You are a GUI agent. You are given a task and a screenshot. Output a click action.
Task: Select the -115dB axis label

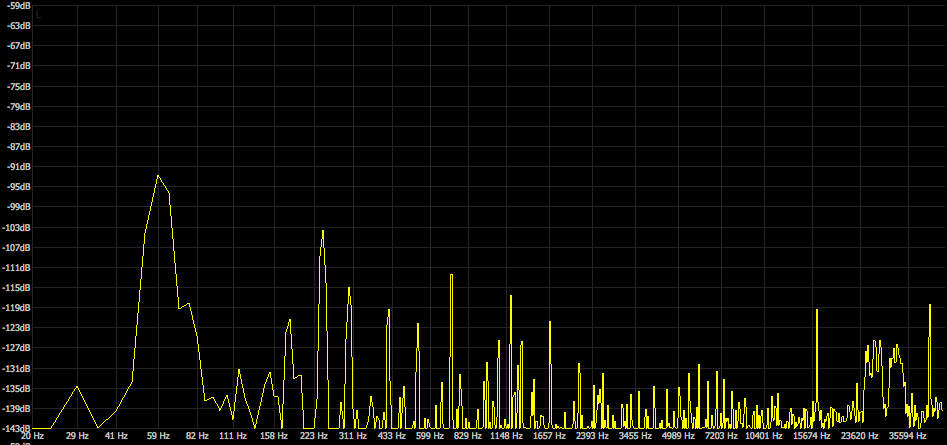[x=15, y=287]
